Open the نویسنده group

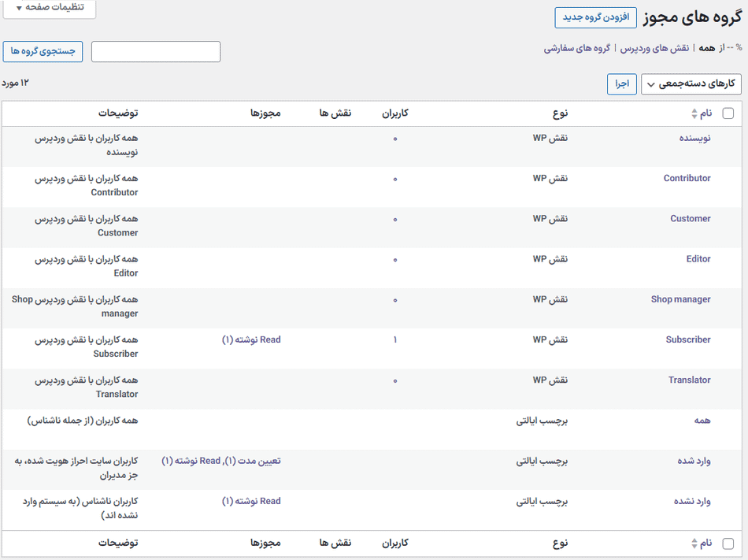coord(694,139)
